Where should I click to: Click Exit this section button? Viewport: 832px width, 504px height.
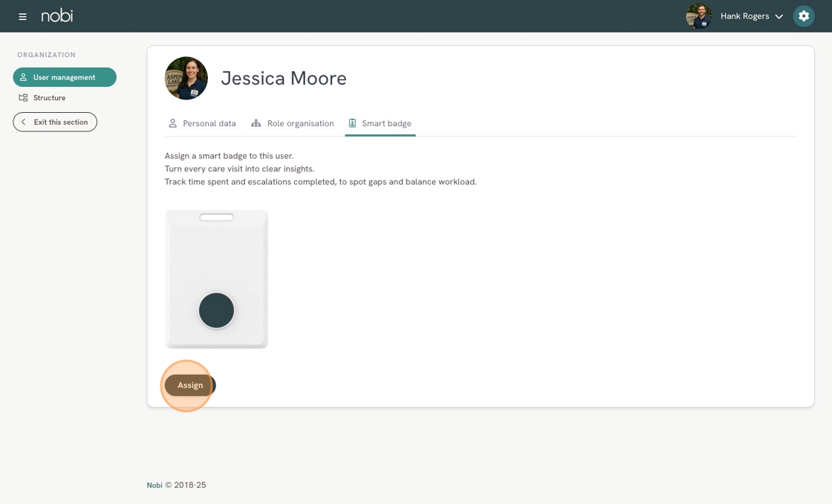point(55,122)
